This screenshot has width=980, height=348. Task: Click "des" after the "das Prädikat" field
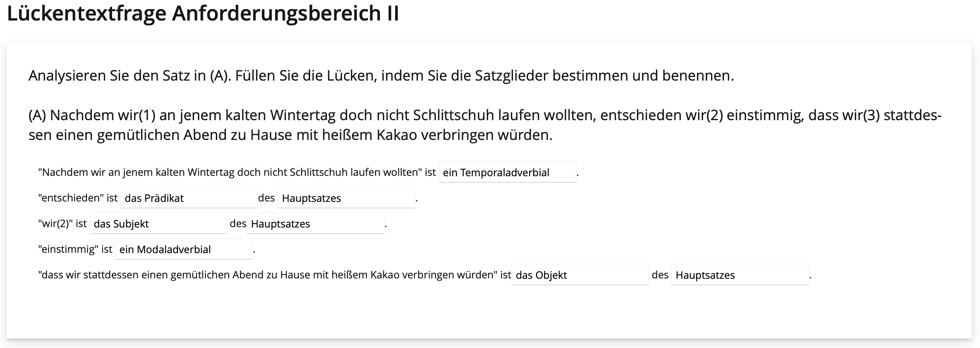coord(266,198)
